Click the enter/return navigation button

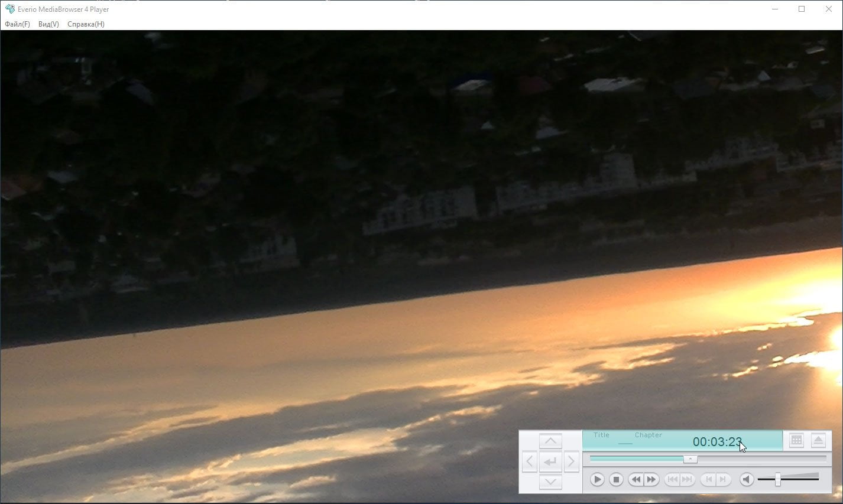click(550, 461)
